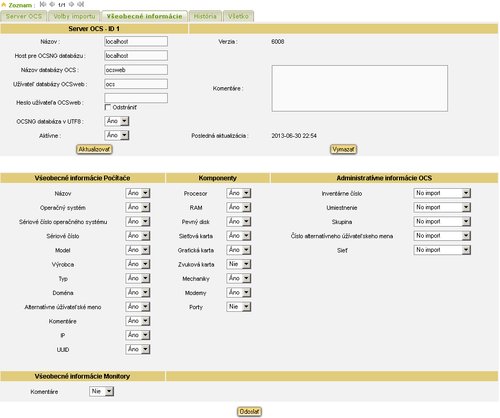Open the OCSNG databáza v UTF8 dropdown
This screenshot has width=500, height=418.
click(x=117, y=121)
